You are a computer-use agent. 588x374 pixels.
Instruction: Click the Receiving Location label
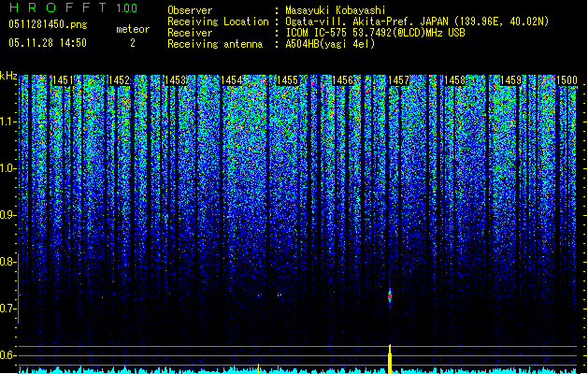(218, 22)
